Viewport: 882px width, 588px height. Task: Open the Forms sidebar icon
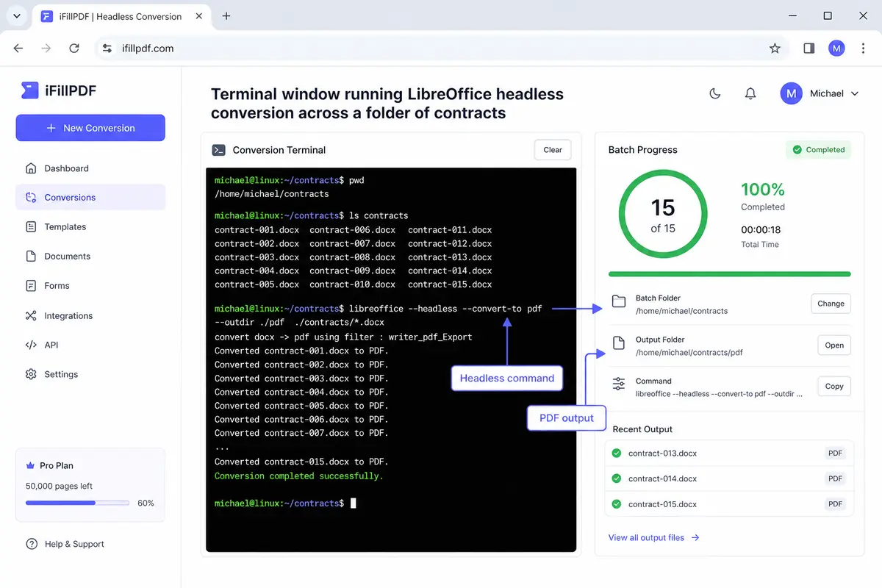[31, 286]
